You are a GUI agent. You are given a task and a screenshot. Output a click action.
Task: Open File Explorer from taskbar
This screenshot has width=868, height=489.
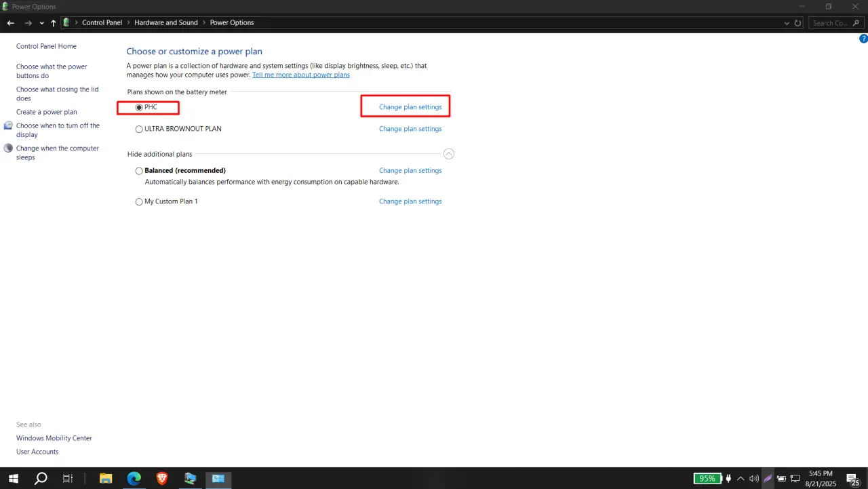pos(106,478)
